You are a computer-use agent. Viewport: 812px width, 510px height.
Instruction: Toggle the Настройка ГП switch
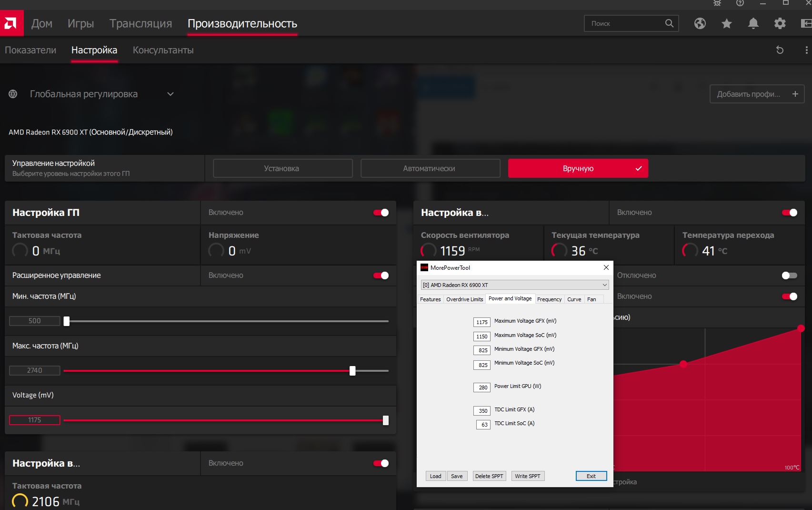pyautogui.click(x=381, y=213)
